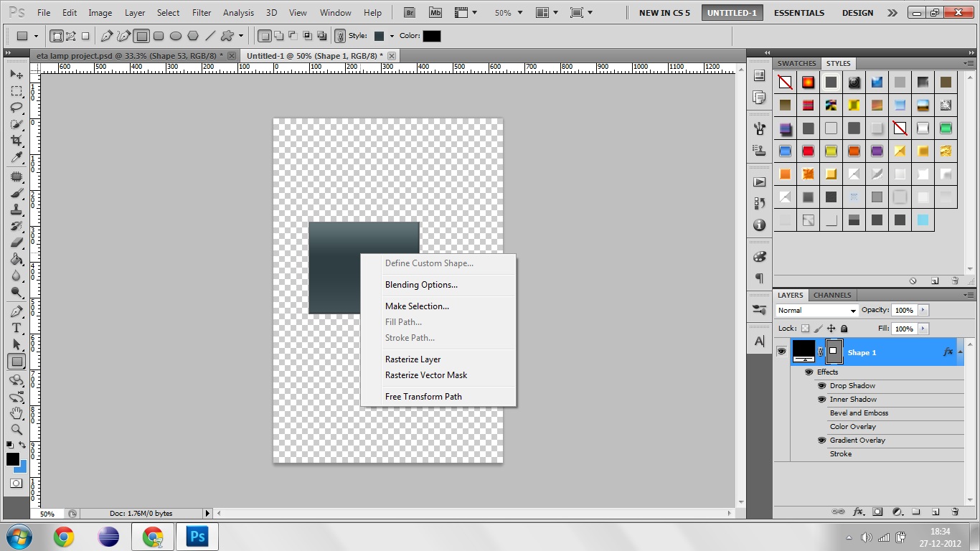This screenshot has width=980, height=551.
Task: Select the Pen tool in the toolbox
Action: (x=17, y=311)
